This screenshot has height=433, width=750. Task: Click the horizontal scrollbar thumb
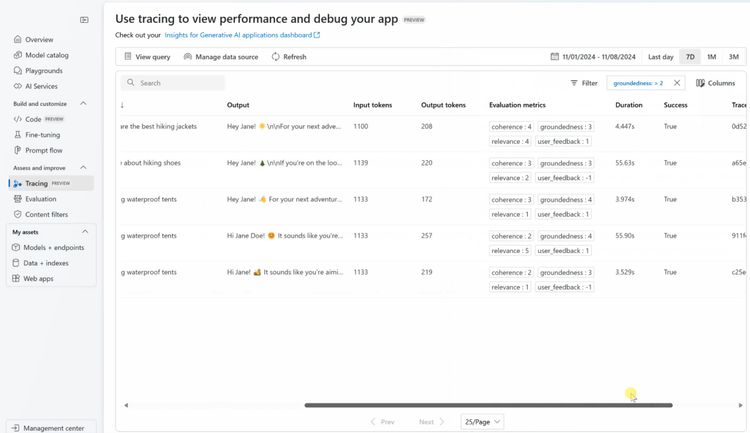pos(488,405)
